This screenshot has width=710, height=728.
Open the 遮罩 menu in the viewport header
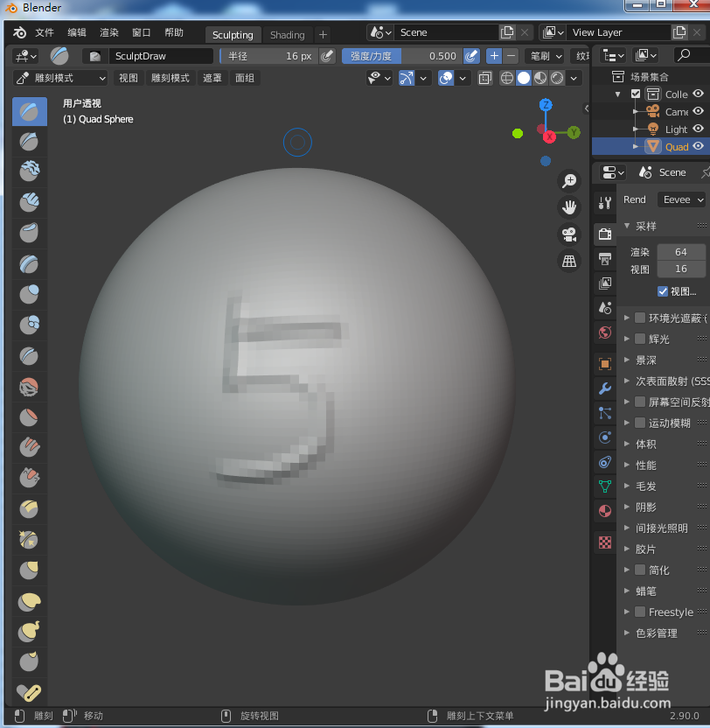[212, 77]
